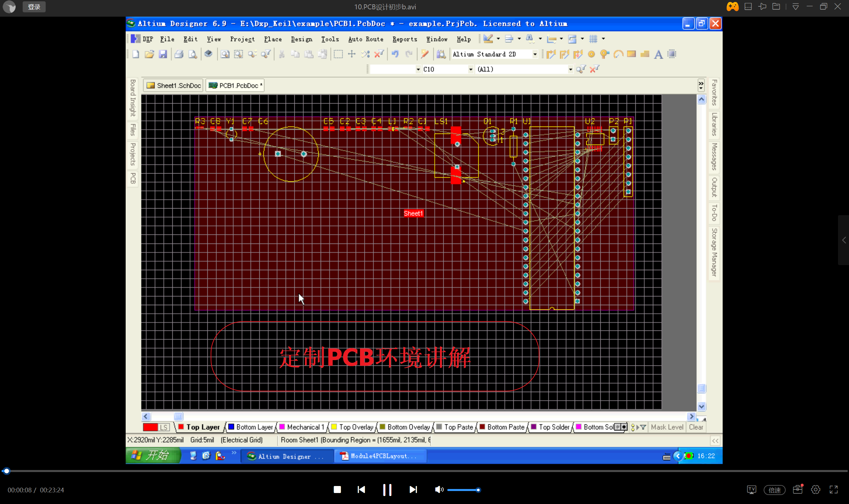Screen dimensions: 849x504
Task: Toggle fullscreen mode in the player
Action: (x=833, y=490)
